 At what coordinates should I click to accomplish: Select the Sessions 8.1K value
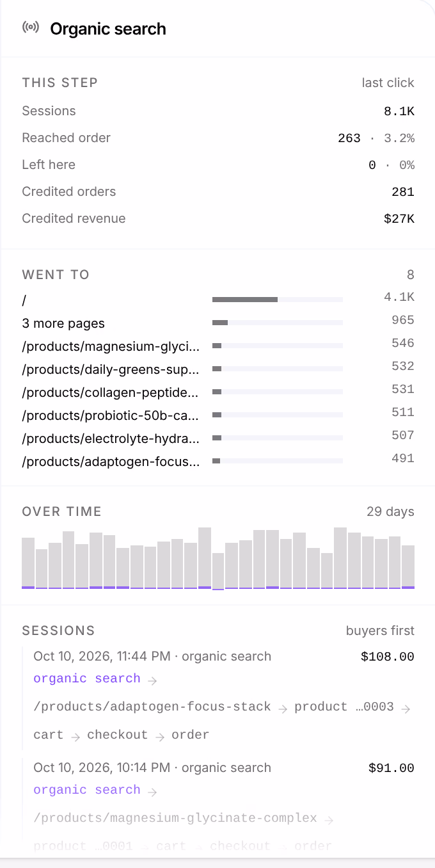pyautogui.click(x=399, y=111)
